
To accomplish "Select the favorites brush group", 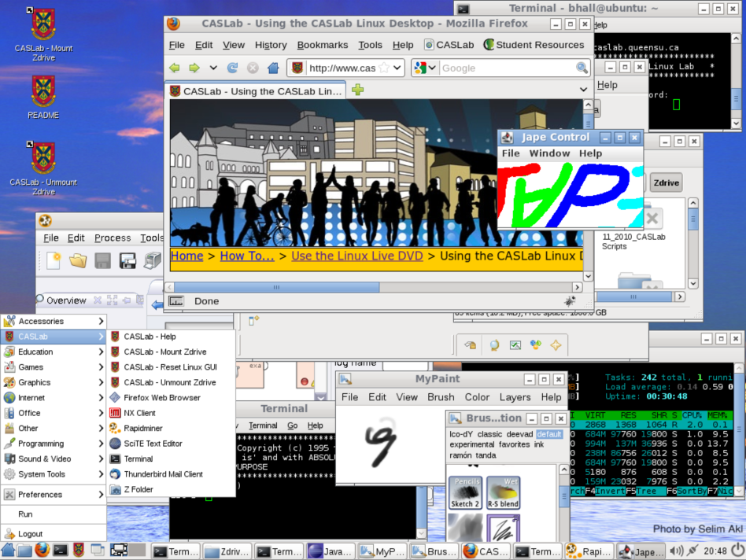I will pyautogui.click(x=514, y=444).
